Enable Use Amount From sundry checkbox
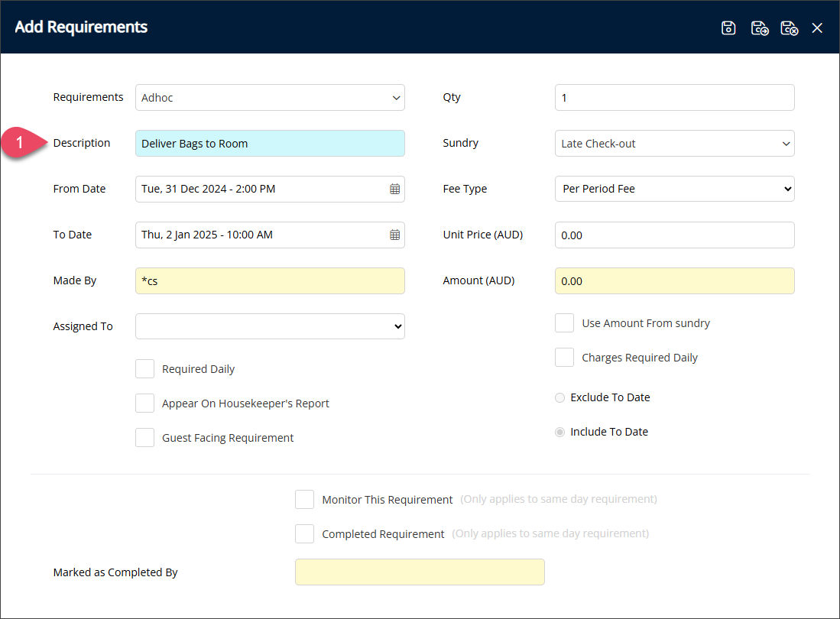This screenshot has width=840, height=619. pyautogui.click(x=564, y=323)
